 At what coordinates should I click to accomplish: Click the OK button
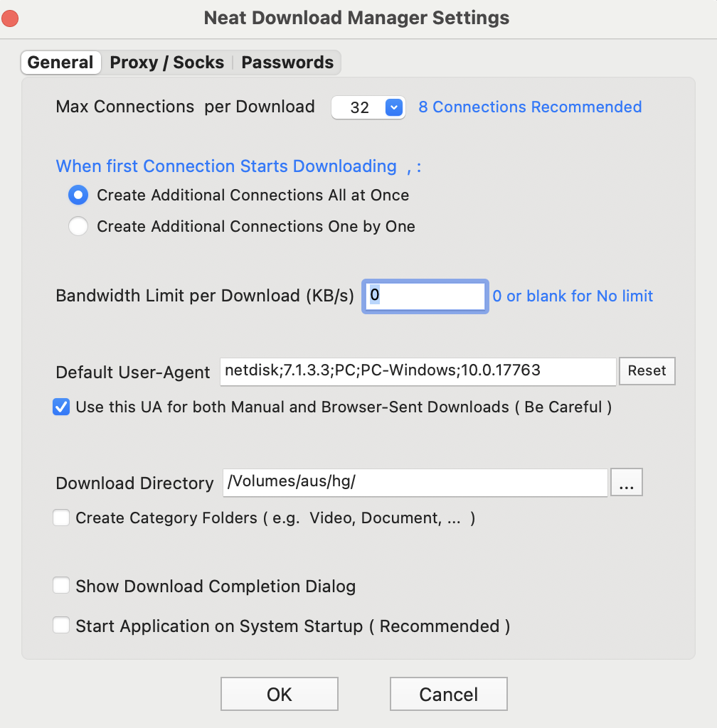[x=279, y=694]
